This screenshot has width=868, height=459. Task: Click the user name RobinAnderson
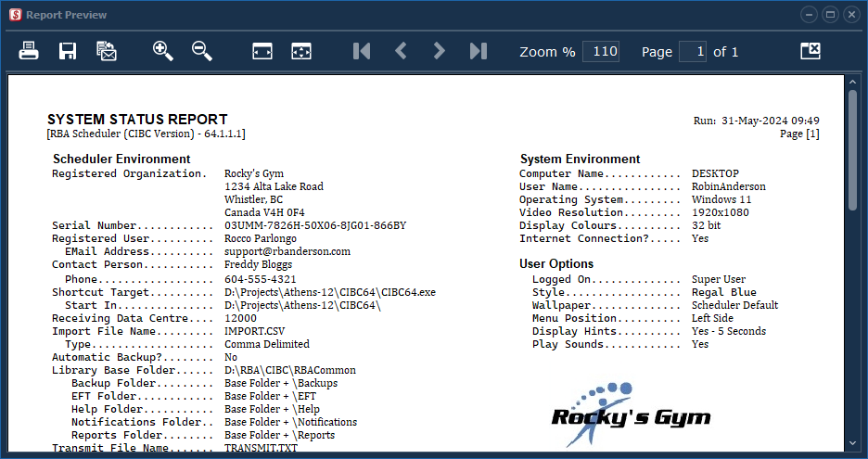point(729,186)
